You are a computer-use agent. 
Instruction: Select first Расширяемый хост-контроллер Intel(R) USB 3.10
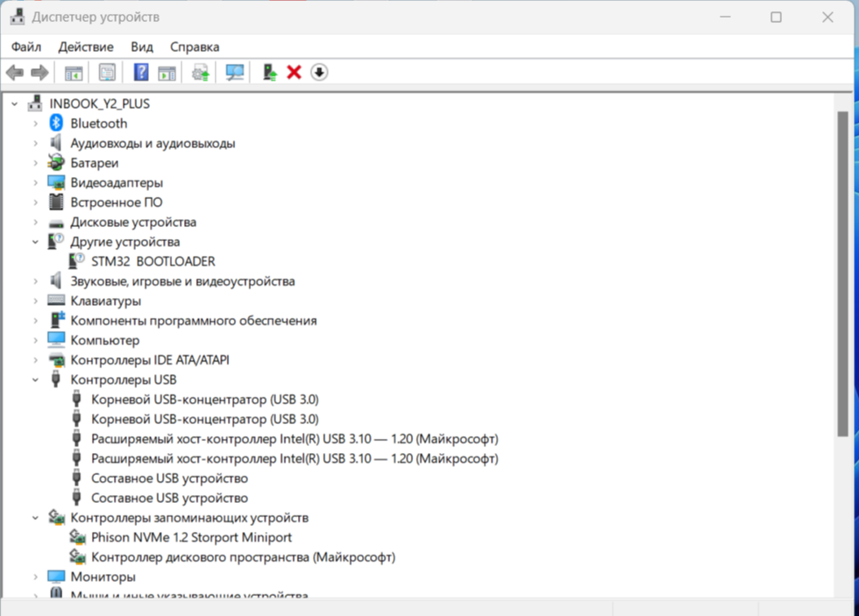pyautogui.click(x=295, y=439)
